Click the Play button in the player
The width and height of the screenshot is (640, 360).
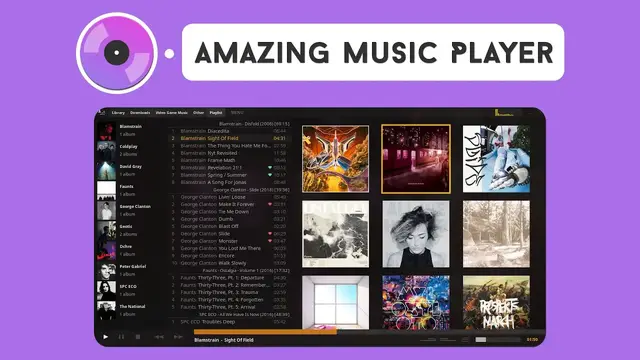(x=105, y=337)
